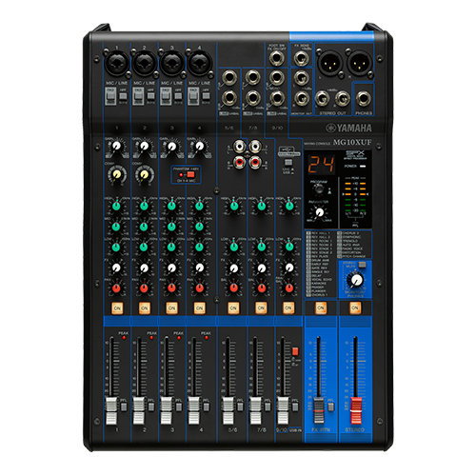This screenshot has width=476, height=476.
Task: Click the PFL button on channel 4
Action: [x=207, y=407]
